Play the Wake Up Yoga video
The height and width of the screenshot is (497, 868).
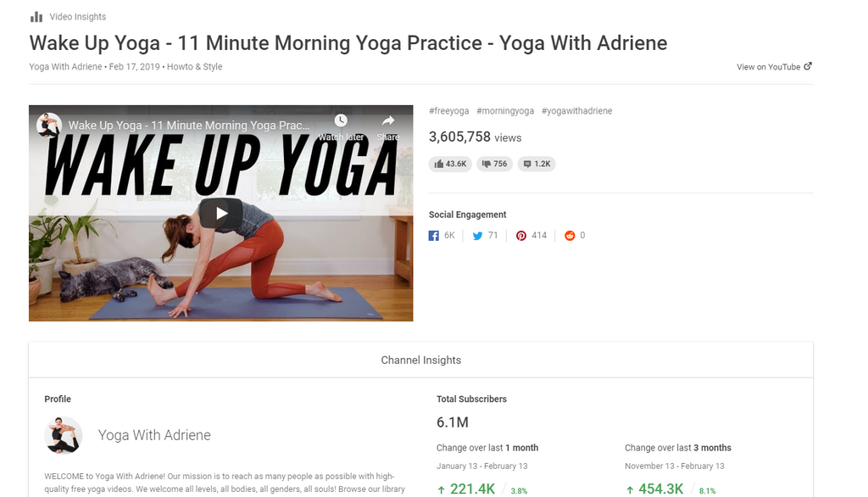pos(221,213)
